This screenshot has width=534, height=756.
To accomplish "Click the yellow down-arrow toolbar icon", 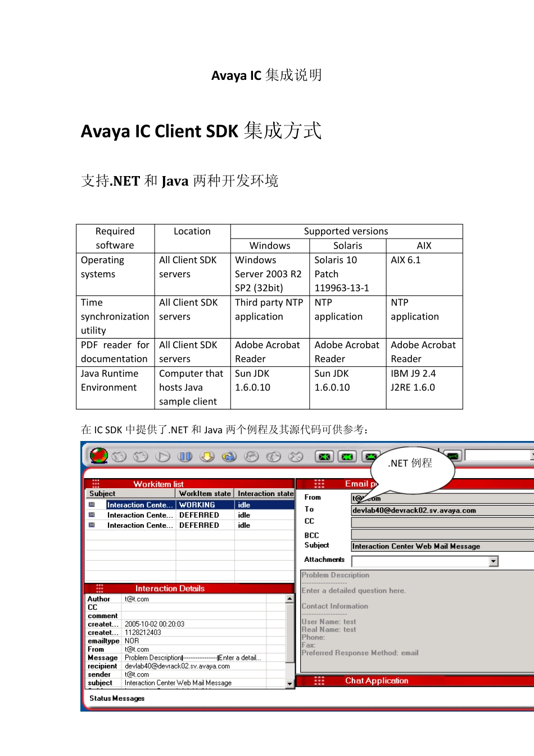I will pyautogui.click(x=207, y=456).
